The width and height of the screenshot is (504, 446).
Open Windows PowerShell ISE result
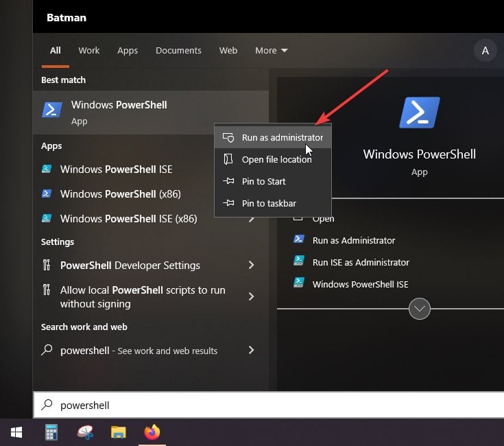tap(117, 169)
